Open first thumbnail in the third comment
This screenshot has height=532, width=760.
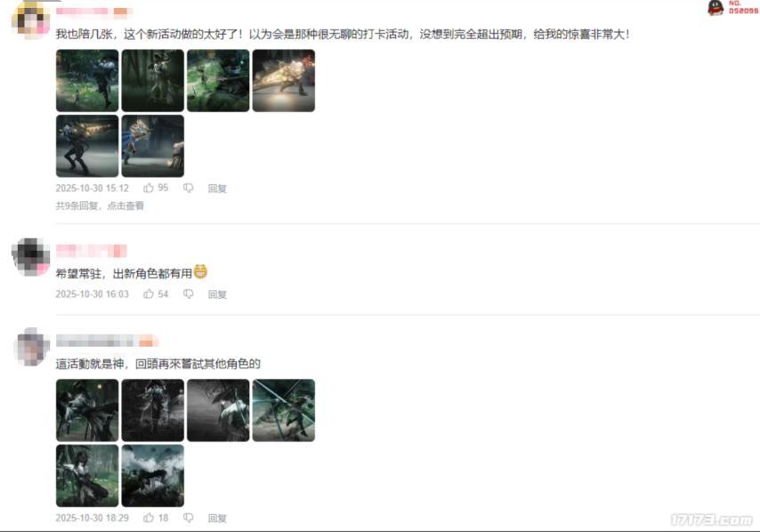(x=87, y=410)
